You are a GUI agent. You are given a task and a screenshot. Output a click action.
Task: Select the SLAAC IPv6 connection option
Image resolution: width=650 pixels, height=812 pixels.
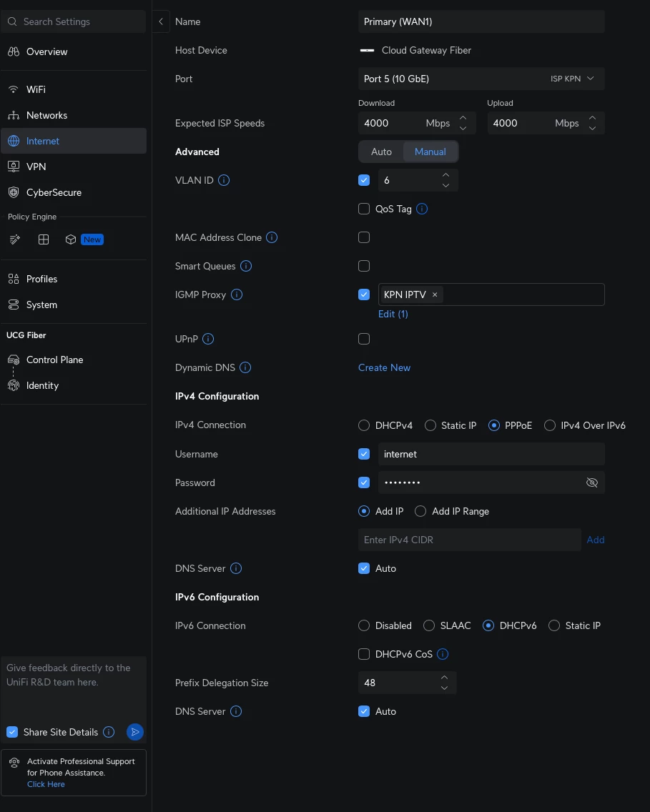click(x=429, y=625)
